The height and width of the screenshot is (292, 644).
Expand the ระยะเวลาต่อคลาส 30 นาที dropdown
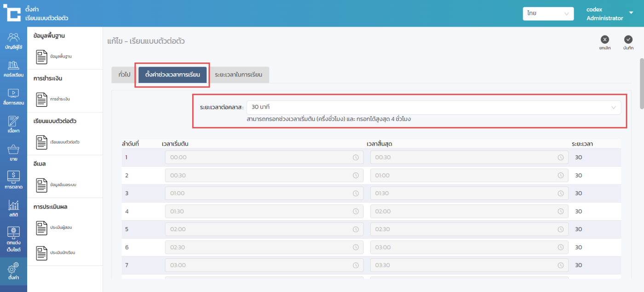(x=433, y=107)
